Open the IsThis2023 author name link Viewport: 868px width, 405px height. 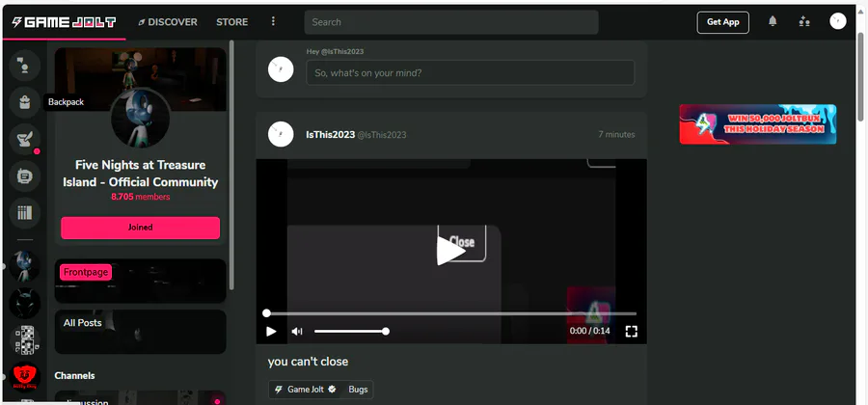click(331, 134)
